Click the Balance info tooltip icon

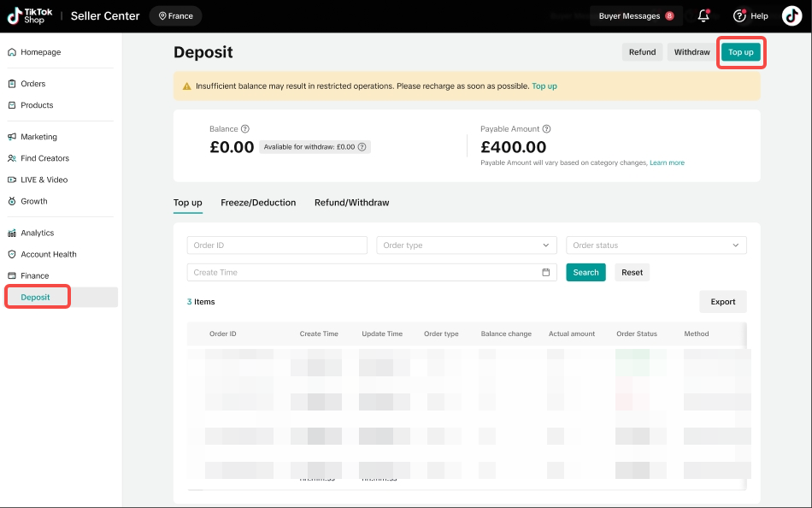click(245, 129)
